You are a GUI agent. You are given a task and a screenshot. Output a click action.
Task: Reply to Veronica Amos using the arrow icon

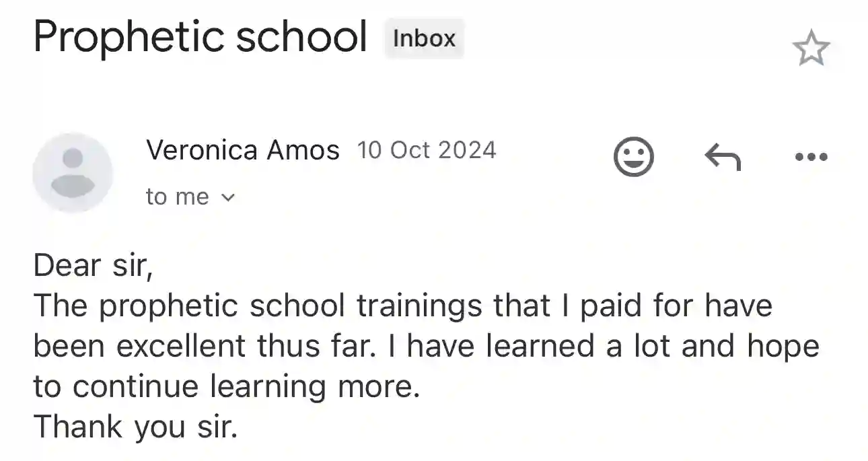pos(722,157)
